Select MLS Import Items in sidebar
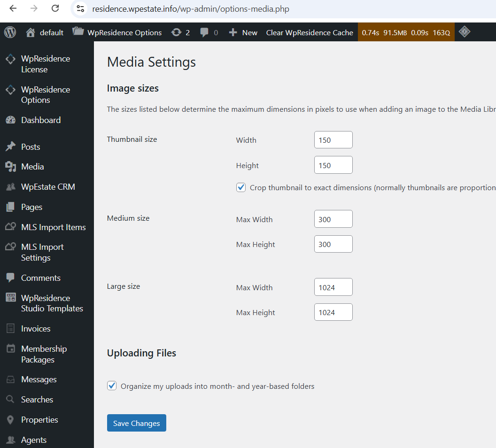Viewport: 496px width, 448px height. 53,227
